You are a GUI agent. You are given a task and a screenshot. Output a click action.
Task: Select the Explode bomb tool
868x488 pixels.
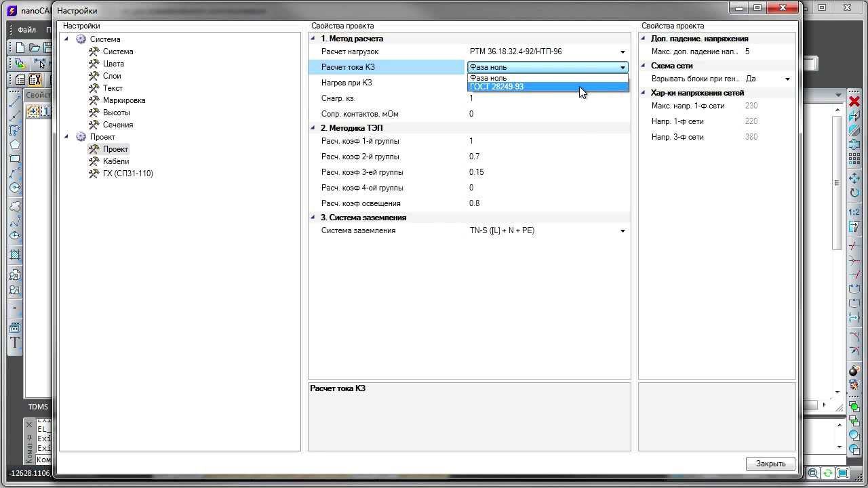854,371
